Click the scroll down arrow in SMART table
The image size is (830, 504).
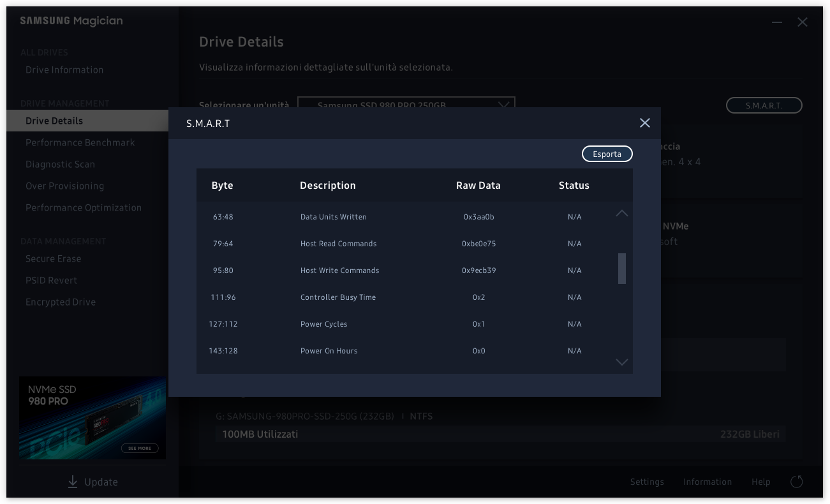[x=622, y=362]
